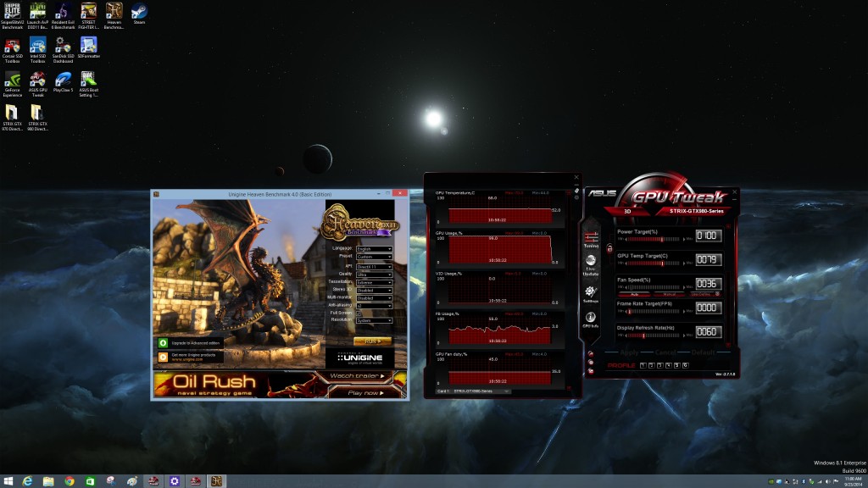The height and width of the screenshot is (488, 868).
Task: Open Preset dropdown in Heaven Benchmark
Action: [x=374, y=257]
